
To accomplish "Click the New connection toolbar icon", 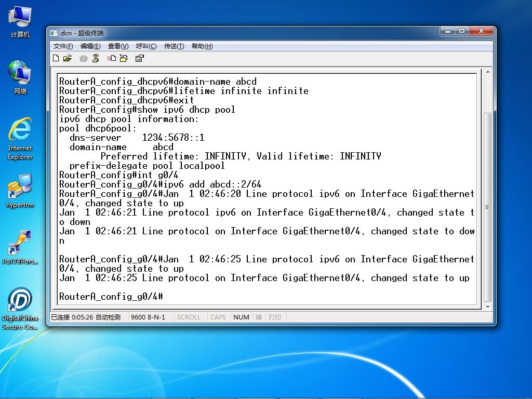I will coord(56,58).
